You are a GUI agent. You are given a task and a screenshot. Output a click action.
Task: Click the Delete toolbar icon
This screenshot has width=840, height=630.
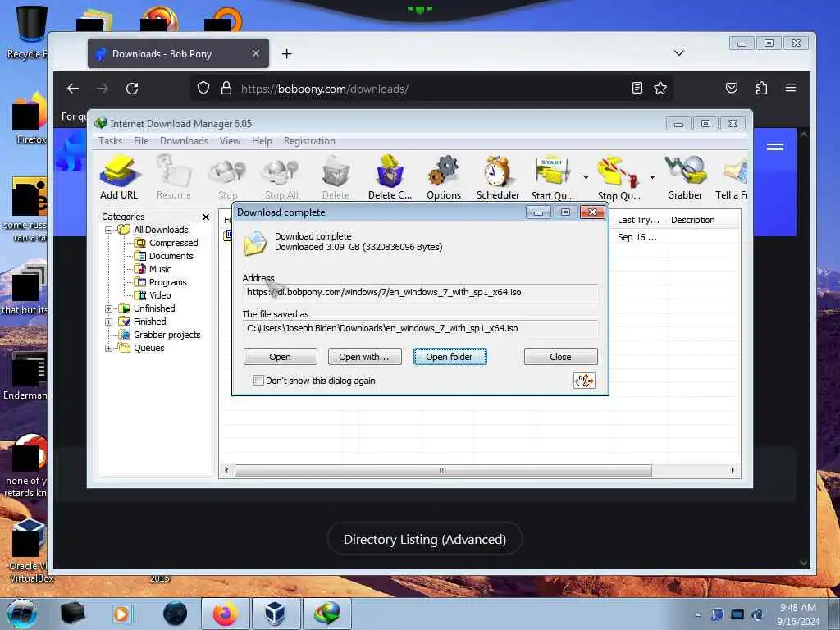pyautogui.click(x=336, y=177)
